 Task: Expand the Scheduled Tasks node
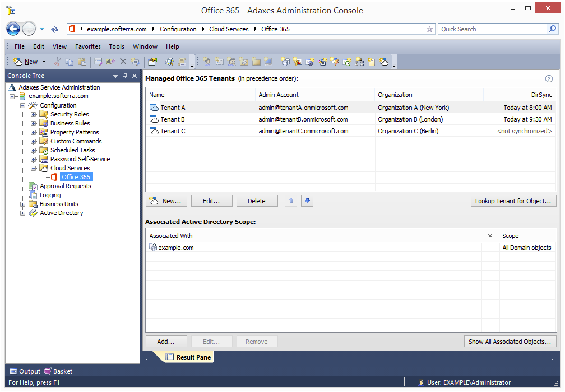point(33,150)
